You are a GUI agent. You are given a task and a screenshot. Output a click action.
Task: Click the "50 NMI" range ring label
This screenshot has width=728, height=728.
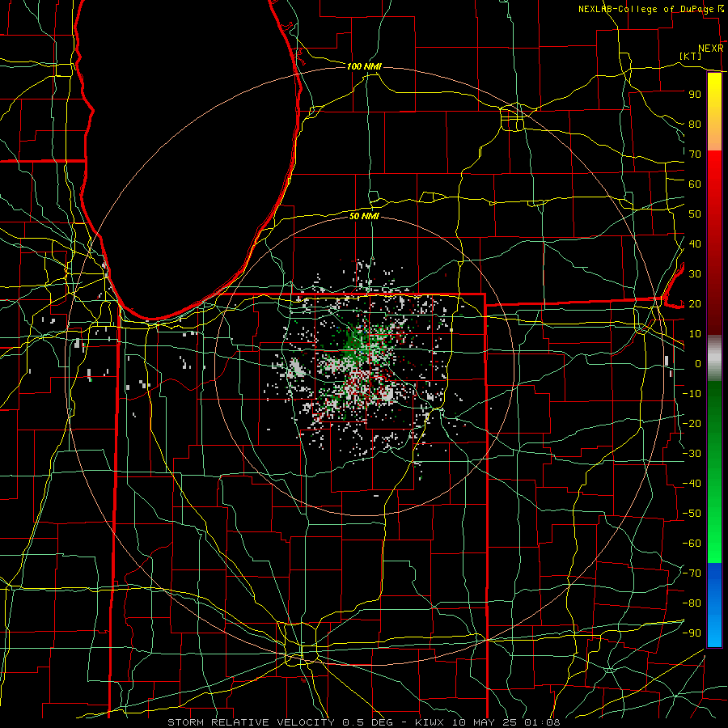click(364, 216)
